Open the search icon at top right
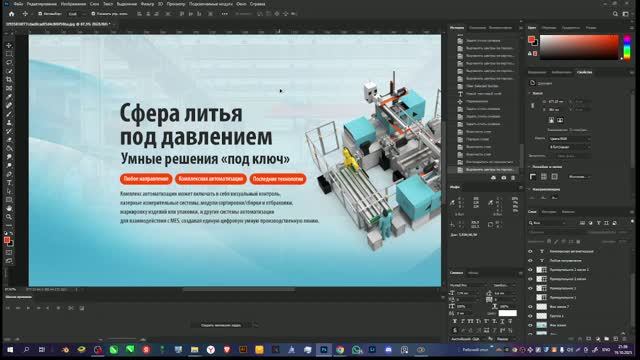Image resolution: width=640 pixels, height=360 pixels. pyautogui.click(x=616, y=14)
